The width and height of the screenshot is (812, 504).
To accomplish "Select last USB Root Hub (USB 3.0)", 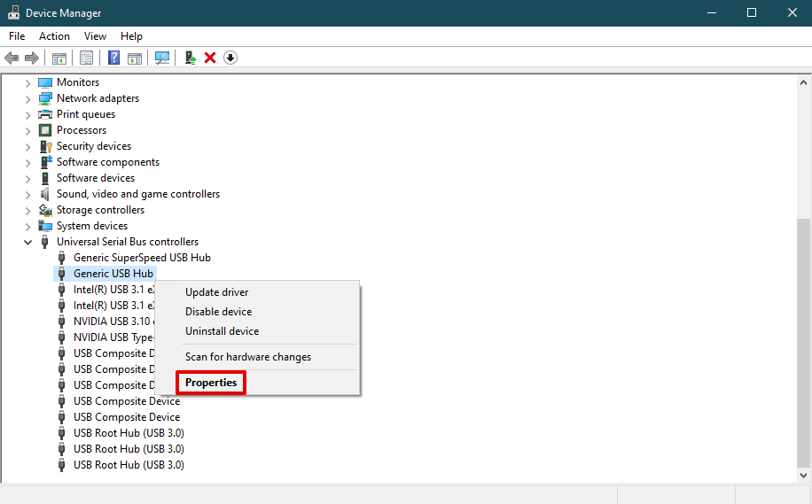I will point(129,465).
